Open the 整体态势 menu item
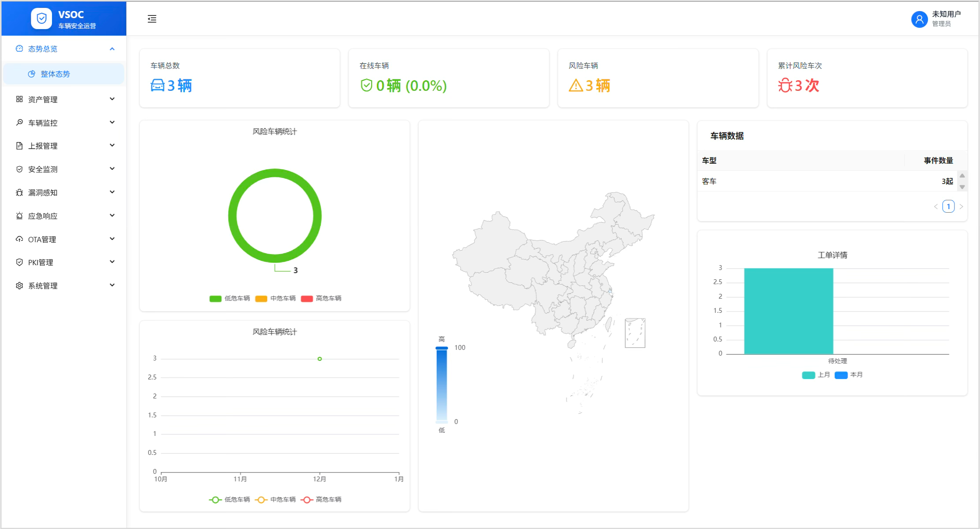This screenshot has width=980, height=529. click(x=55, y=74)
